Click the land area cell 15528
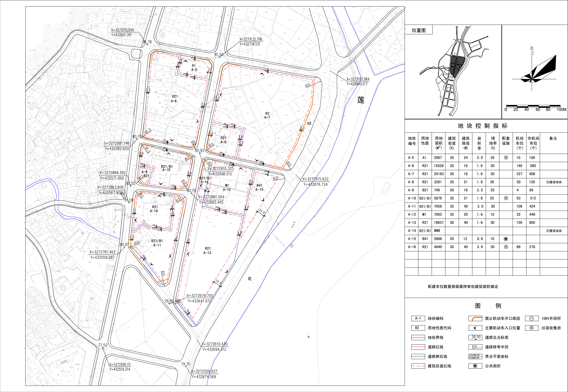The height and width of the screenshot is (392, 568). point(439,166)
